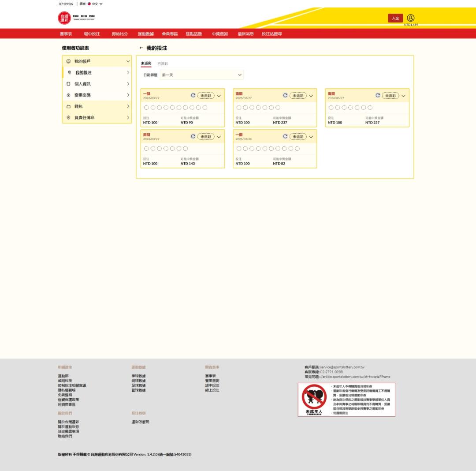Viewport: 476px width, 471px height.
Task: Open the footer link 免責聲明
Action: coord(65,395)
